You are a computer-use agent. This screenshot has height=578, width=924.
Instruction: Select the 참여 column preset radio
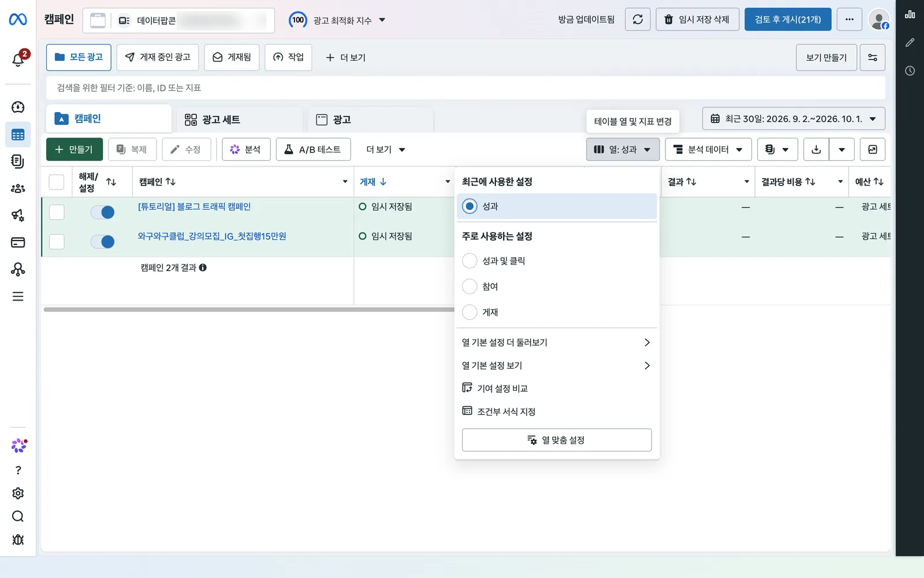(470, 287)
